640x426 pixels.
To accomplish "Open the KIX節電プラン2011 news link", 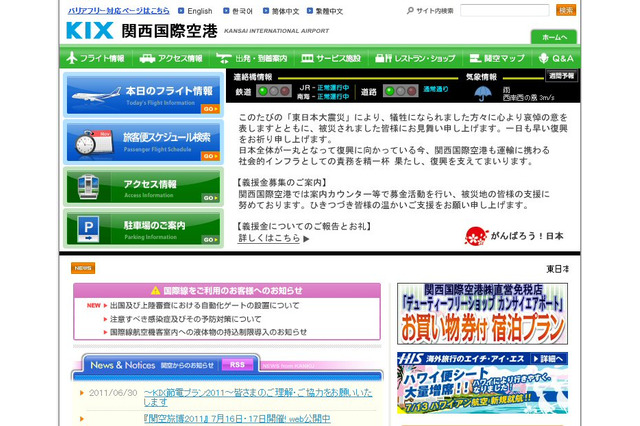I will tap(258, 397).
